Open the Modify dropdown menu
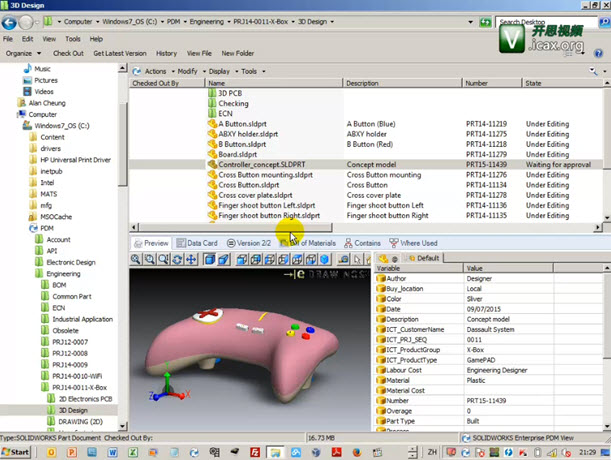This screenshot has width=611, height=460. pos(188,72)
